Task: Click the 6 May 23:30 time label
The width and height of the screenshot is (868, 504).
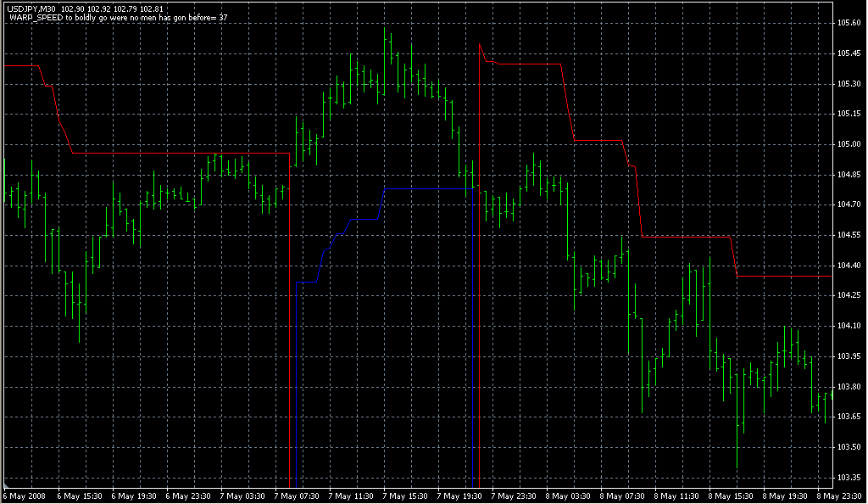Action: (188, 496)
